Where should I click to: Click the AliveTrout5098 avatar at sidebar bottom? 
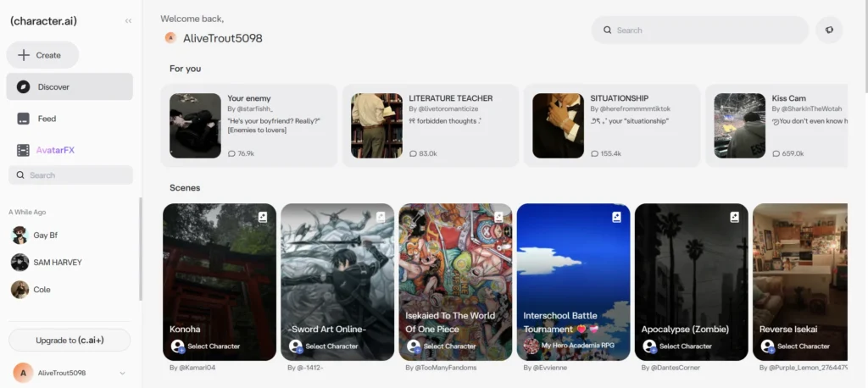point(23,373)
